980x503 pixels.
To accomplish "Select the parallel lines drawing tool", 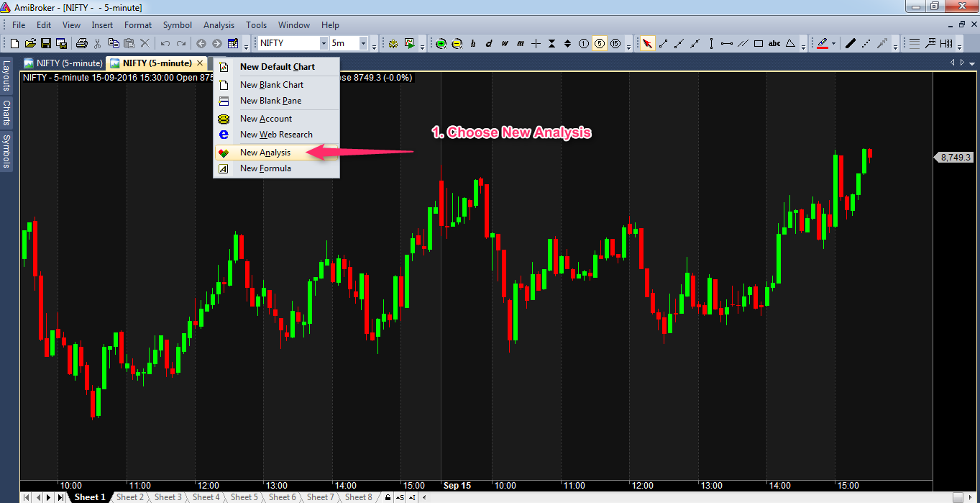I will tap(743, 43).
